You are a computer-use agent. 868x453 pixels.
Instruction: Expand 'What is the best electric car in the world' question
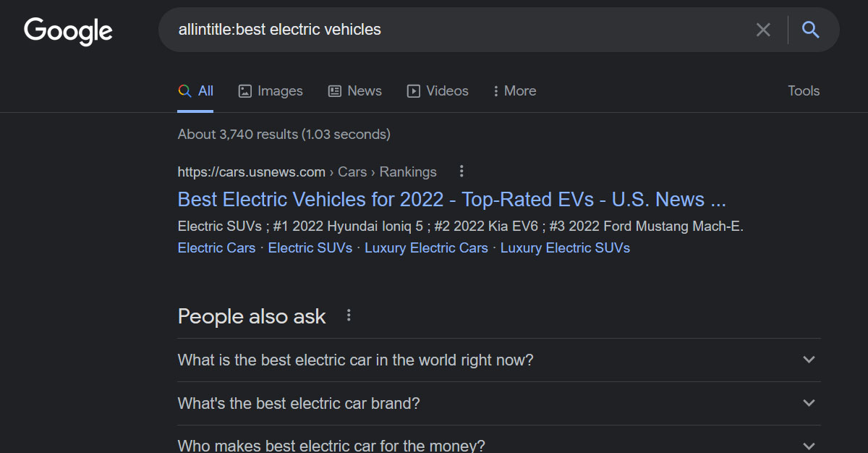point(499,360)
